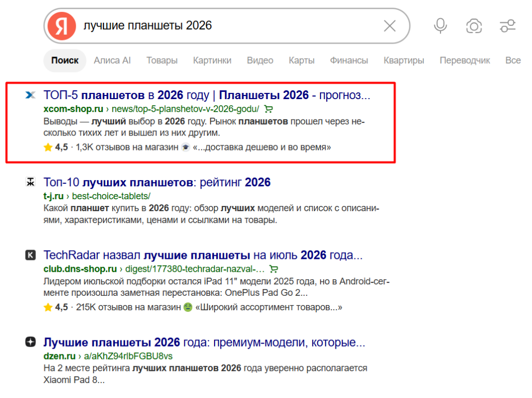Open search settings sliders icon
The width and height of the screenshot is (532, 398).
tap(508, 26)
